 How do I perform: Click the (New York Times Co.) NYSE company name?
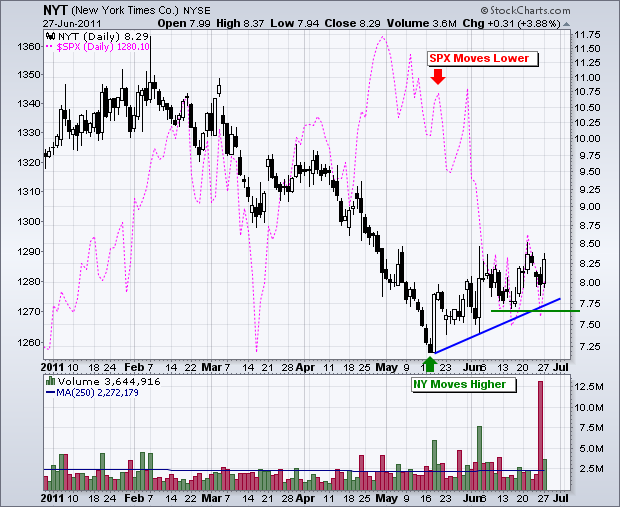[141, 11]
